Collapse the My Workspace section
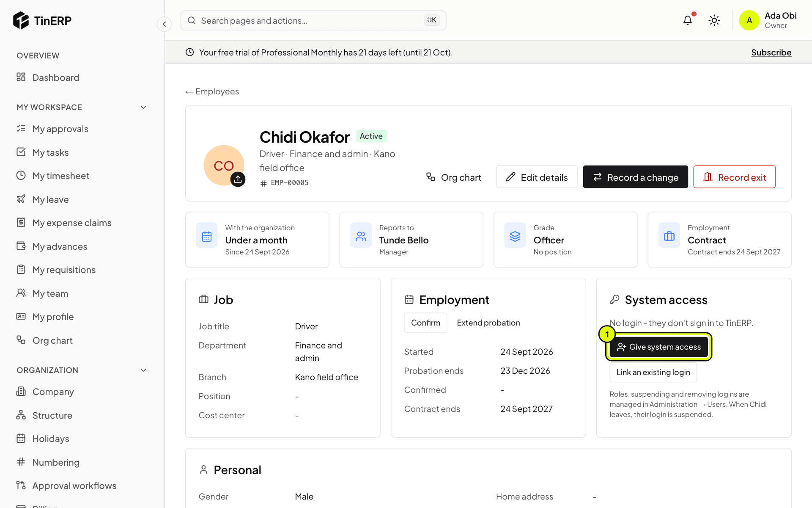The height and width of the screenshot is (508, 812). [x=143, y=107]
